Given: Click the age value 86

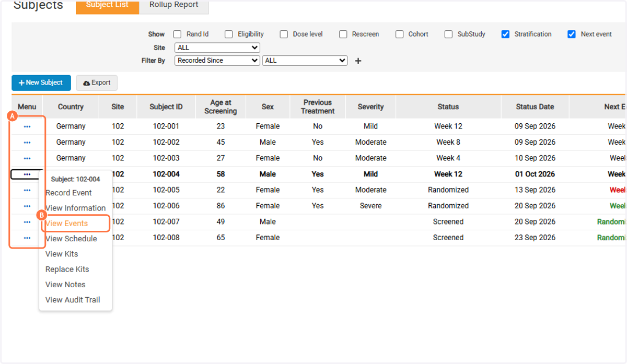Looking at the screenshot, I should (220, 206).
